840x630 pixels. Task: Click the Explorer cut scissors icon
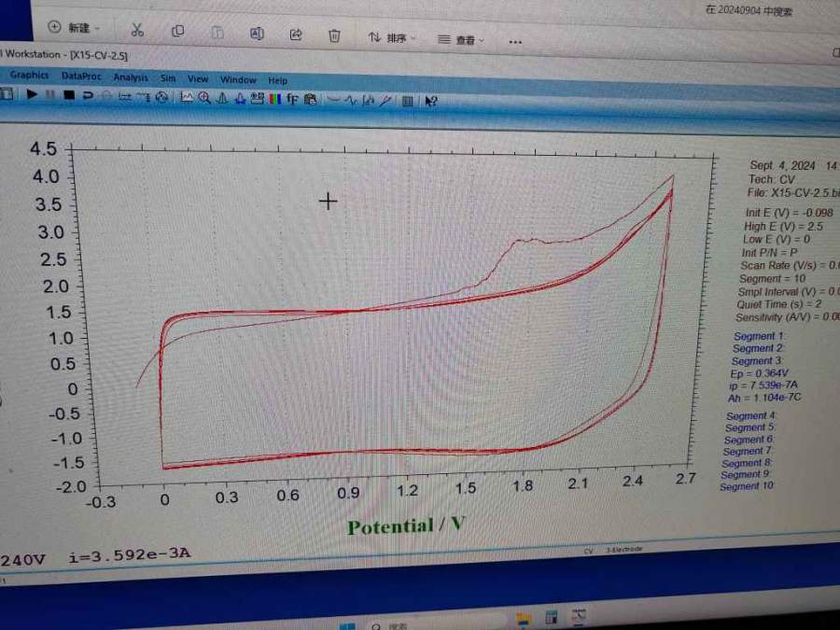click(x=137, y=31)
